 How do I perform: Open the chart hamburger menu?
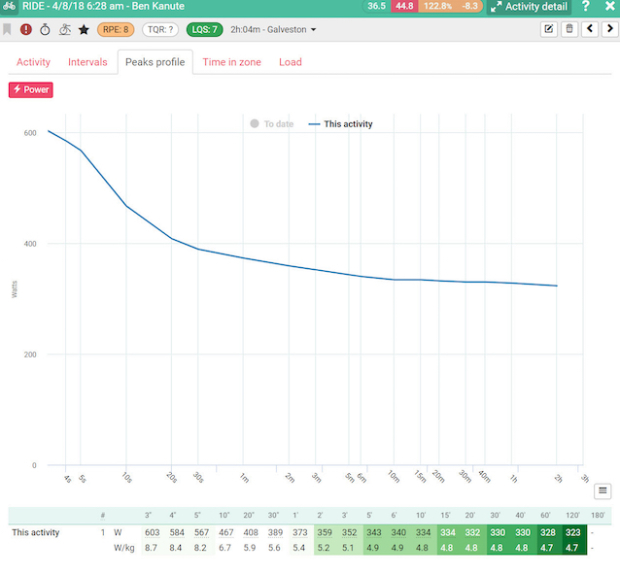click(x=602, y=491)
